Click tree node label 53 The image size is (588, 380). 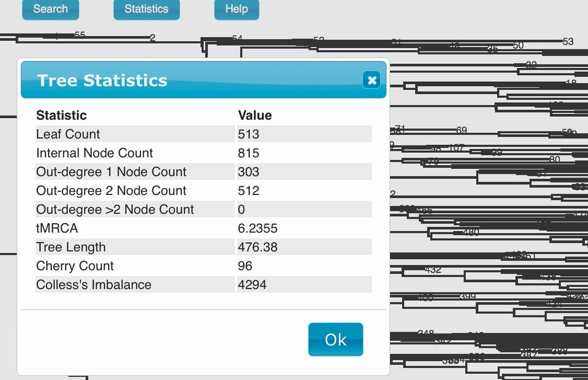[x=568, y=41]
